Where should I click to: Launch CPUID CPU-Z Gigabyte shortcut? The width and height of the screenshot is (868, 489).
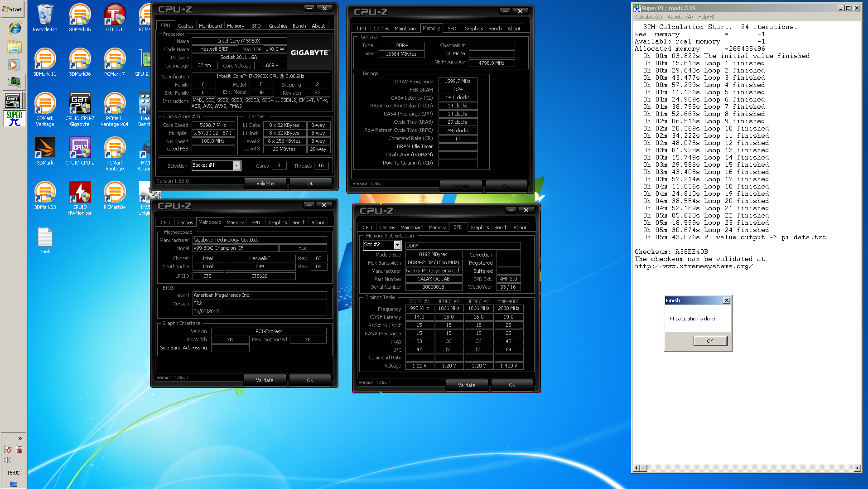(80, 110)
